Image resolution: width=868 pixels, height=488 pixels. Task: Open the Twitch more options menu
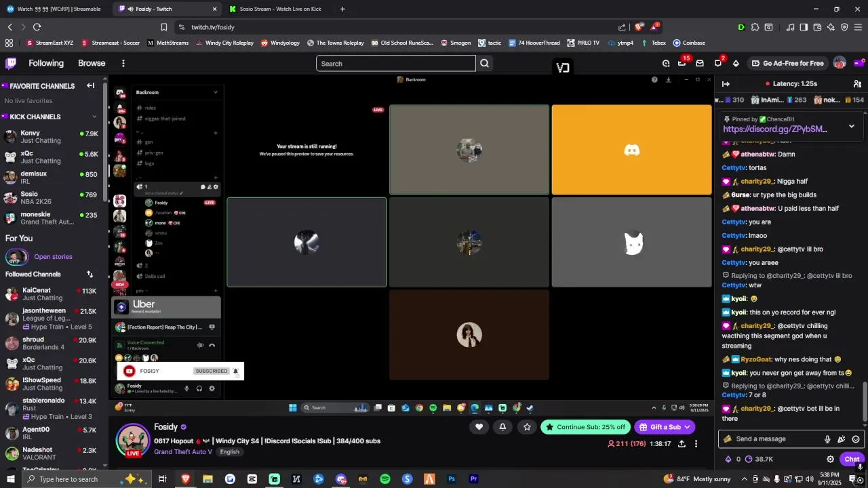[x=123, y=63]
